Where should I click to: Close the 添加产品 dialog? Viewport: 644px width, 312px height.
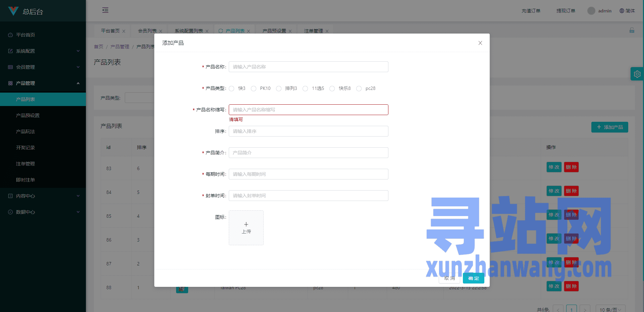click(480, 43)
